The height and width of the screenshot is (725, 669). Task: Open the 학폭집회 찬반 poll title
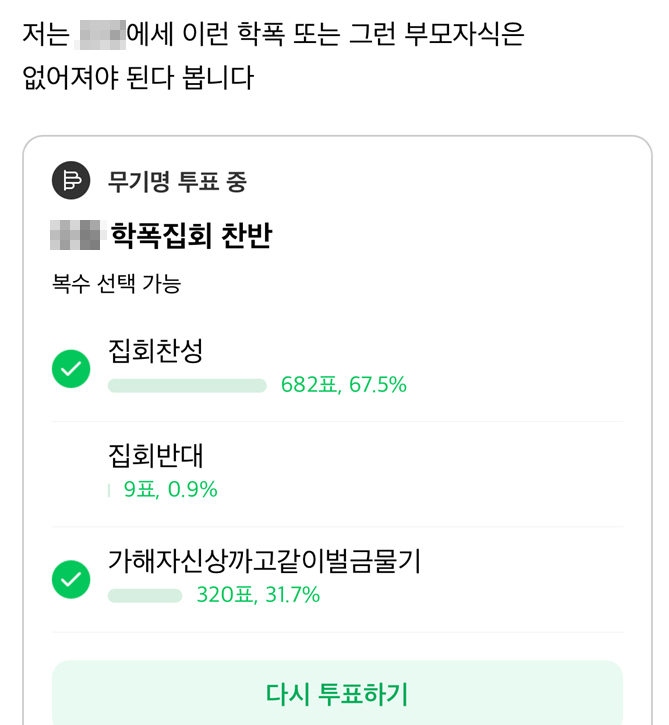tap(191, 236)
